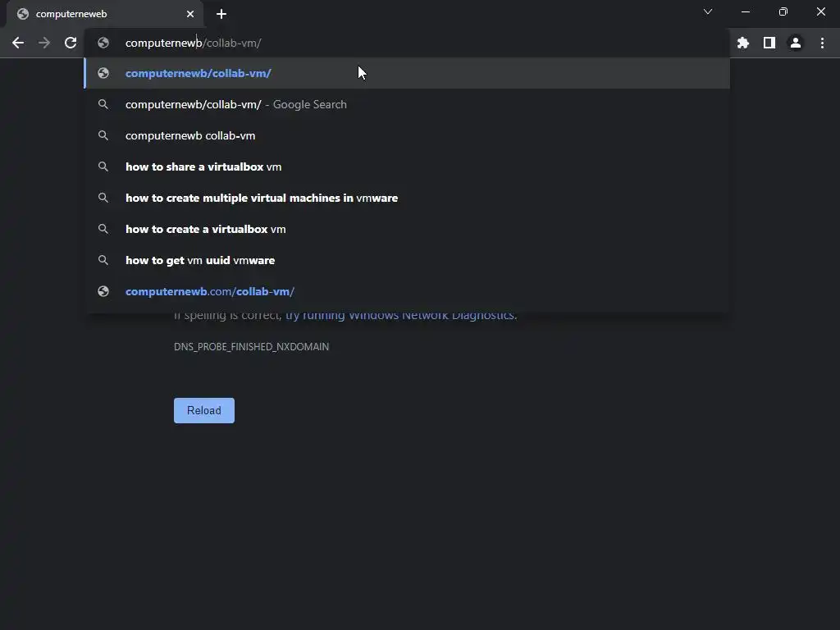Select 'how to create multiple virtual machines in vmware'

407,198
